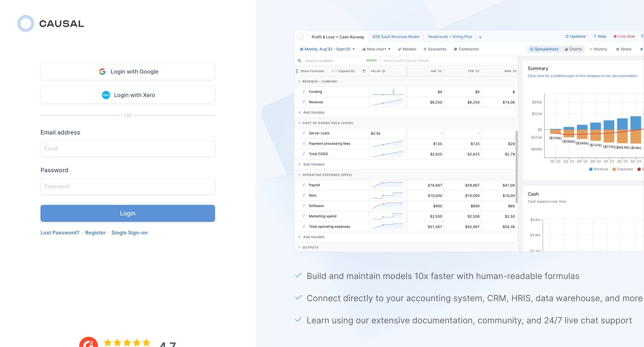Add Variable under Revenue + Funding

pyautogui.click(x=311, y=113)
